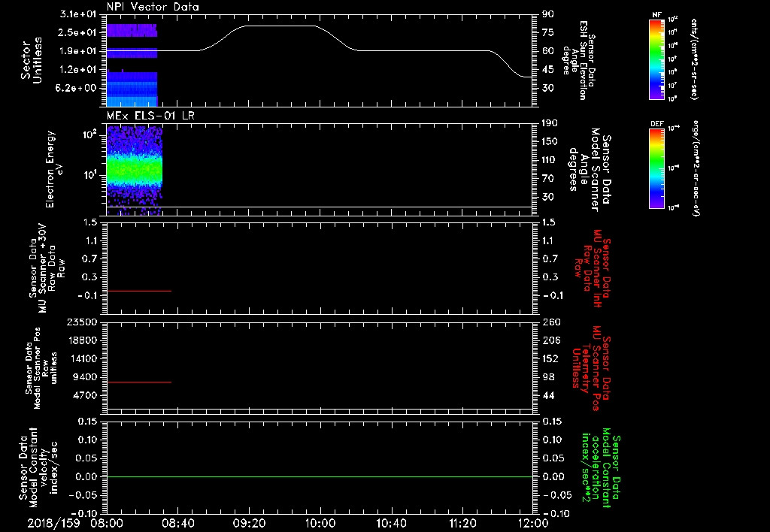The image size is (770, 532).
Task: Click the green 'Model Constant acceleration' axis label
Action: pyautogui.click(x=602, y=469)
